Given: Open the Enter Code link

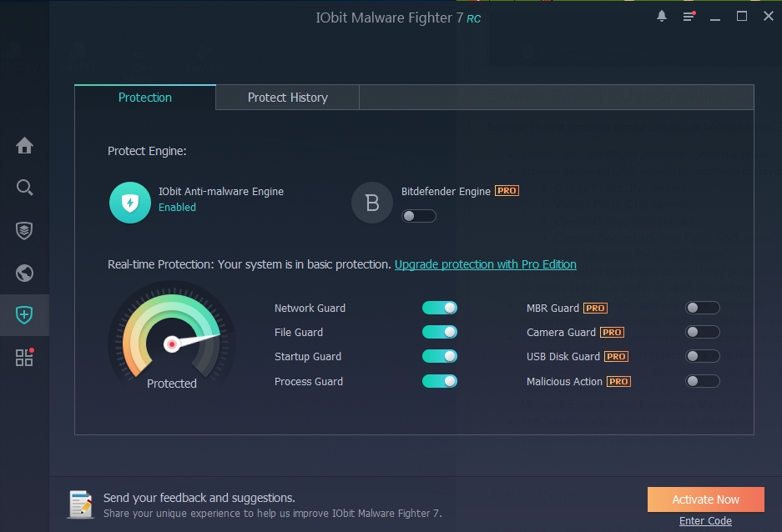Looking at the screenshot, I should pyautogui.click(x=705, y=521).
